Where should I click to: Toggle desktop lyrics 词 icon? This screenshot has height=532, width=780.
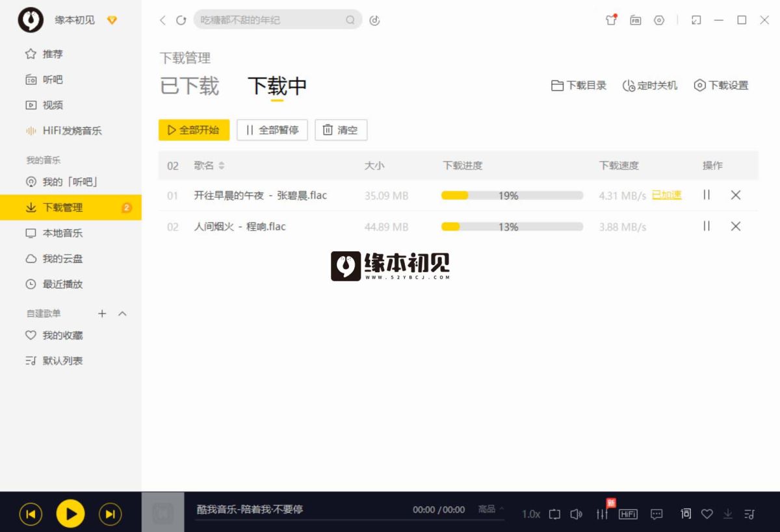(686, 514)
